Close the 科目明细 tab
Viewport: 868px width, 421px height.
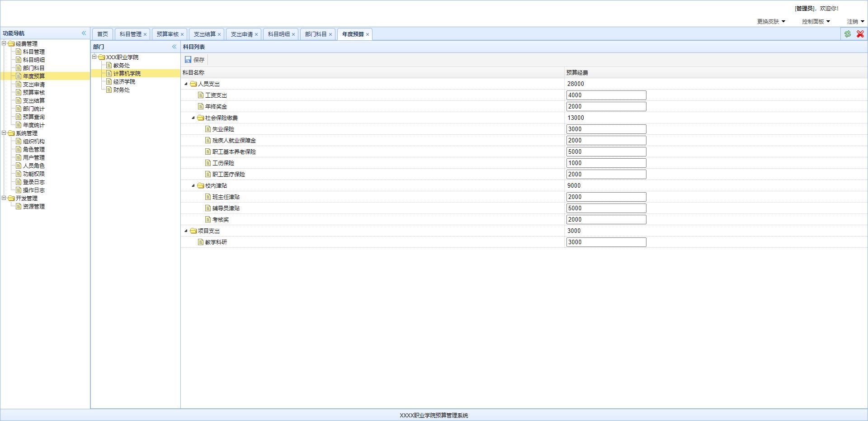tap(293, 34)
